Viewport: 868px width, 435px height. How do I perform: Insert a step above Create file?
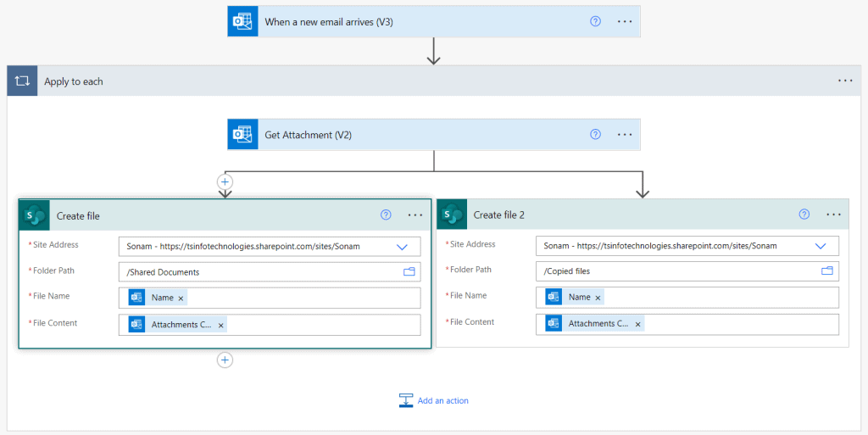(x=225, y=182)
